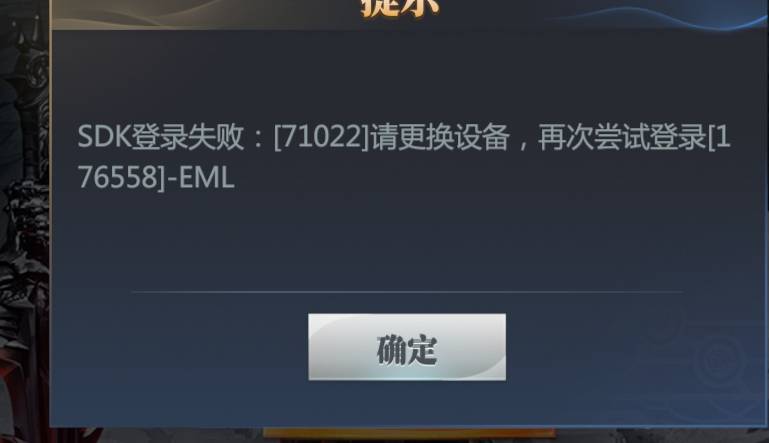Click the 提示 dialog title
The image size is (769, 443).
400,7
